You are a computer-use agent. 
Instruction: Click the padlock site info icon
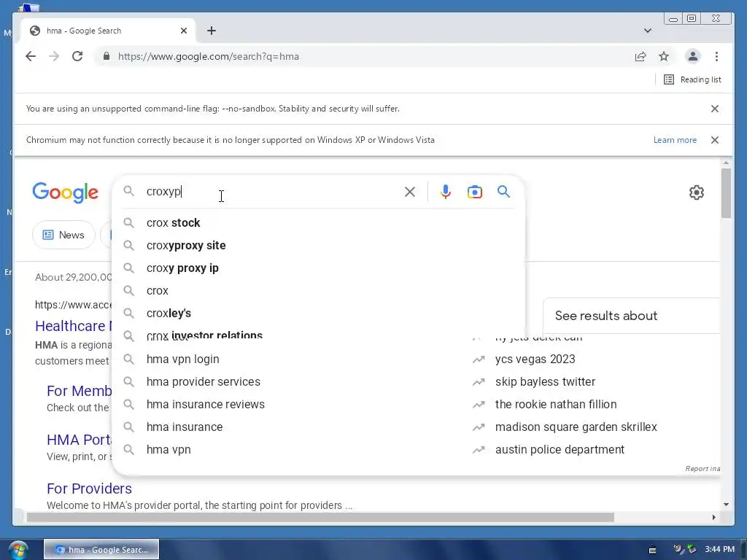point(107,56)
